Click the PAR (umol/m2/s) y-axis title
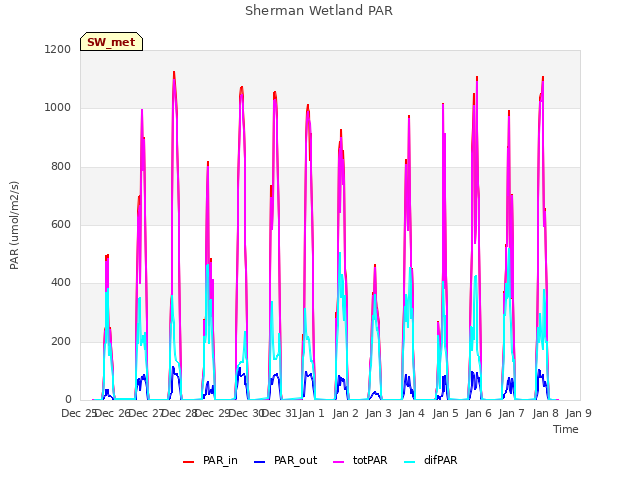This screenshot has width=640, height=480. [x=14, y=225]
